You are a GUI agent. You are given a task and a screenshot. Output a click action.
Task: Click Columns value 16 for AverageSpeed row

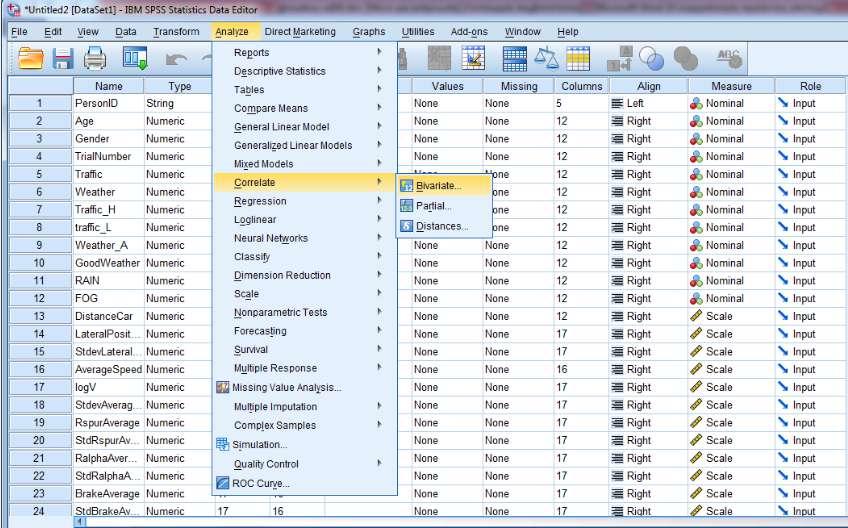click(x=581, y=369)
